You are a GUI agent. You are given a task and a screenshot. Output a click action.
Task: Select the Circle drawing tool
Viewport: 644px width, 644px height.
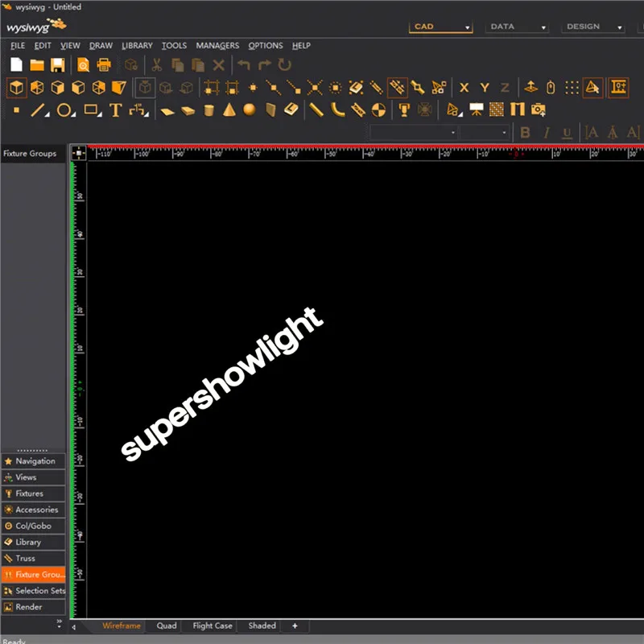pos(64,110)
